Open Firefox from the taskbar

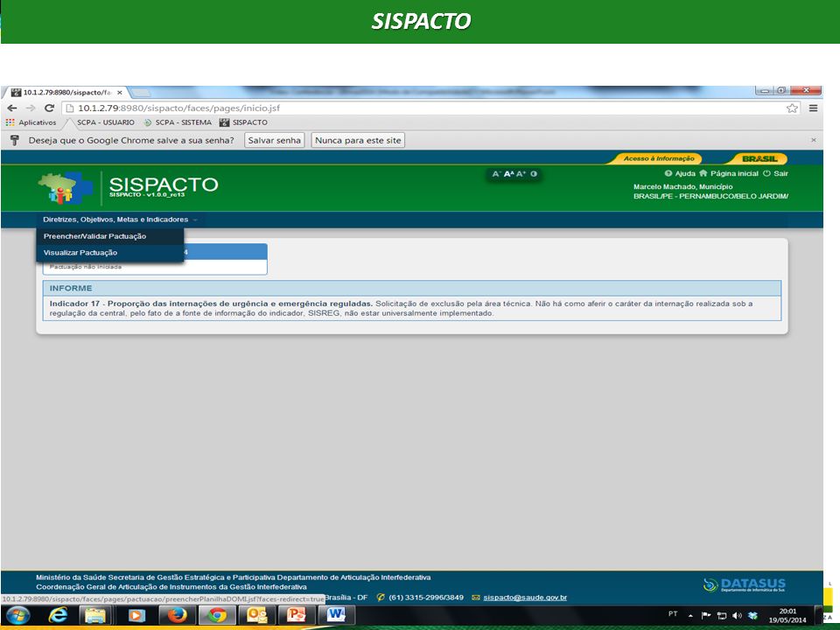click(177, 615)
